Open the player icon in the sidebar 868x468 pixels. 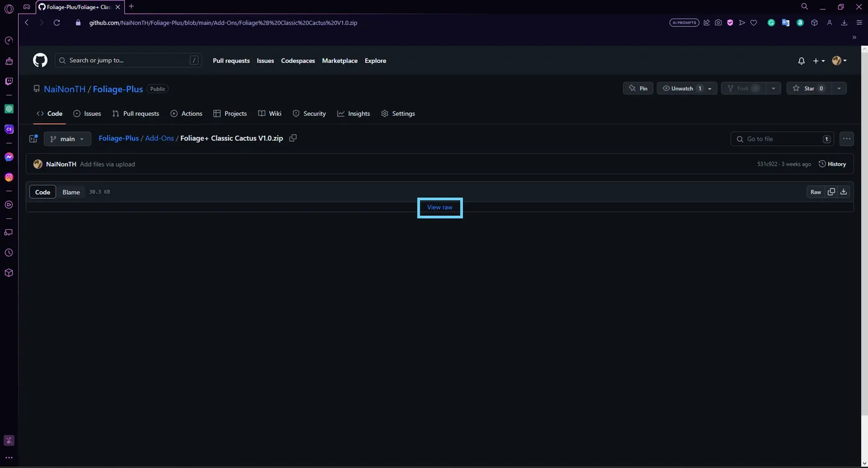coord(9,205)
